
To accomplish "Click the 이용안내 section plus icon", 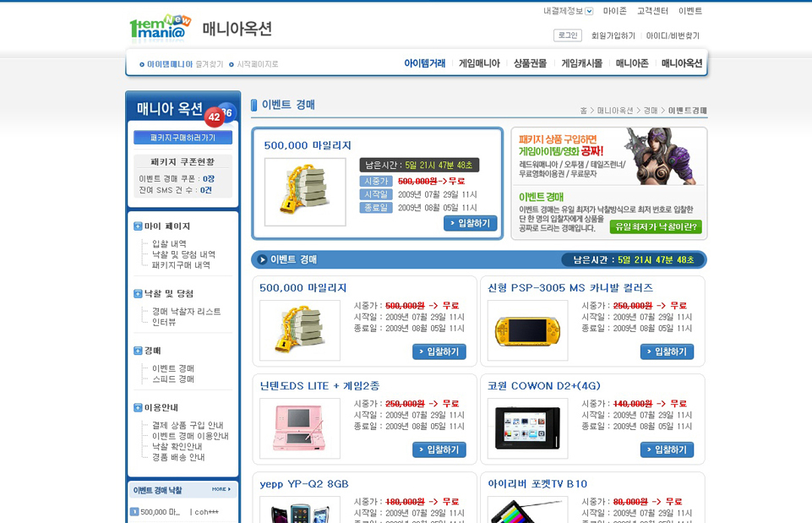I will [138, 407].
